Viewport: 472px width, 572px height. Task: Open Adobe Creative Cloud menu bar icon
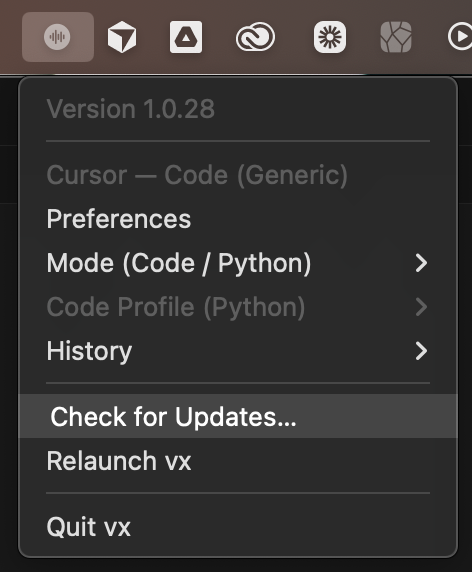click(255, 37)
